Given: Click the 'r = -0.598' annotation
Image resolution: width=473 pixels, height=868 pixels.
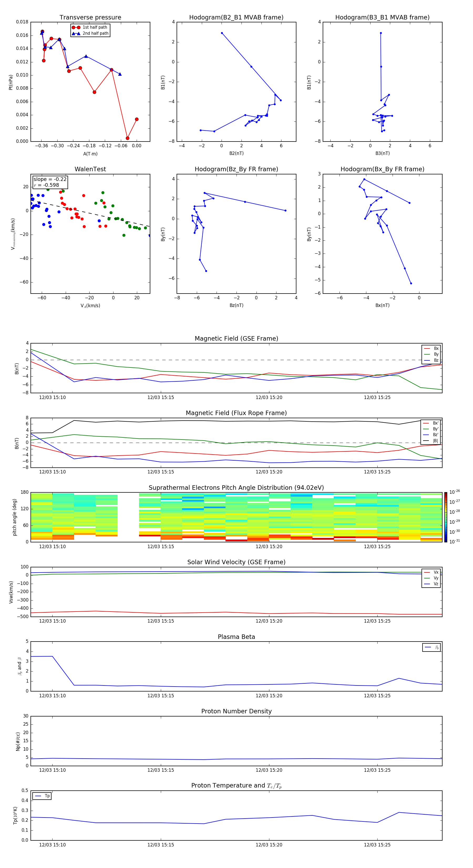Looking at the screenshot, I should pos(47,185).
